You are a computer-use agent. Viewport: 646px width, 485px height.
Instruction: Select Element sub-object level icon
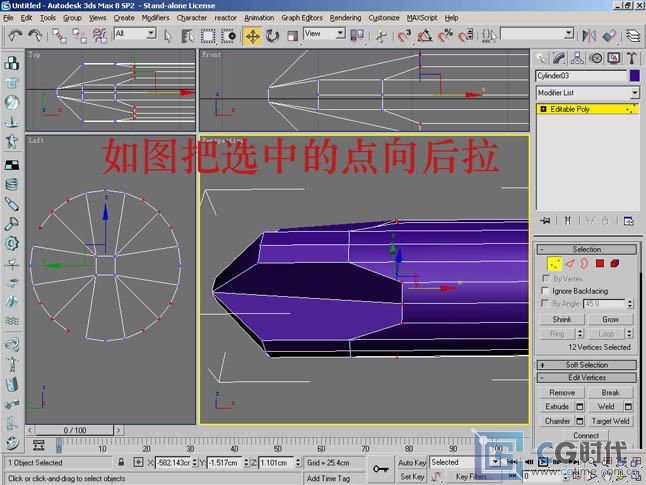615,264
